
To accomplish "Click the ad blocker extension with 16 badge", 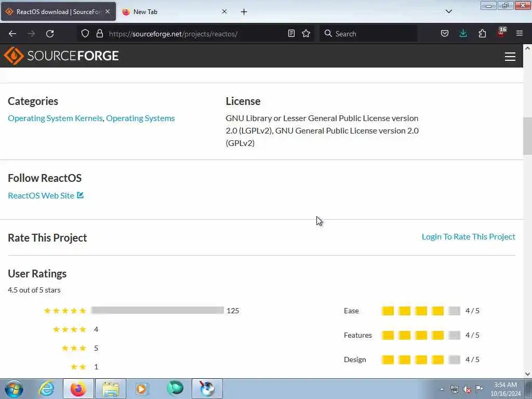I will tap(501, 33).
